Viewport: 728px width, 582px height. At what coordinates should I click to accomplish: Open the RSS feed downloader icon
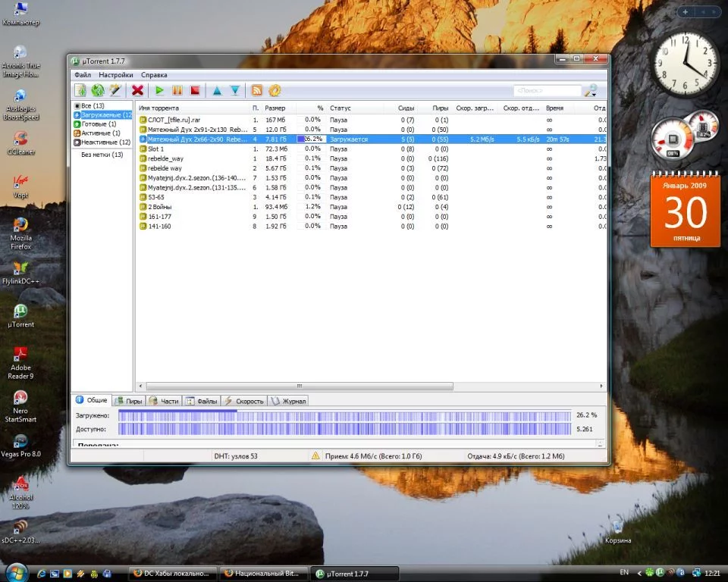point(257,90)
